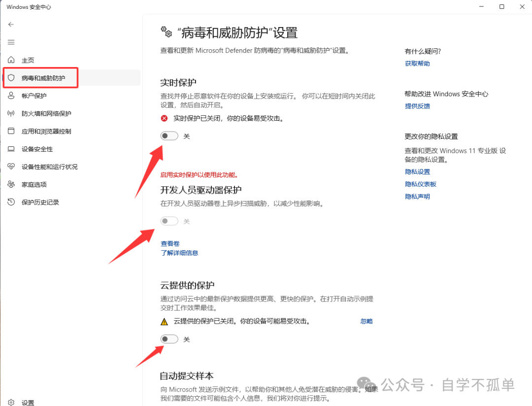Open the 隐私仪表板 link
The height and width of the screenshot is (406, 532).
click(420, 184)
